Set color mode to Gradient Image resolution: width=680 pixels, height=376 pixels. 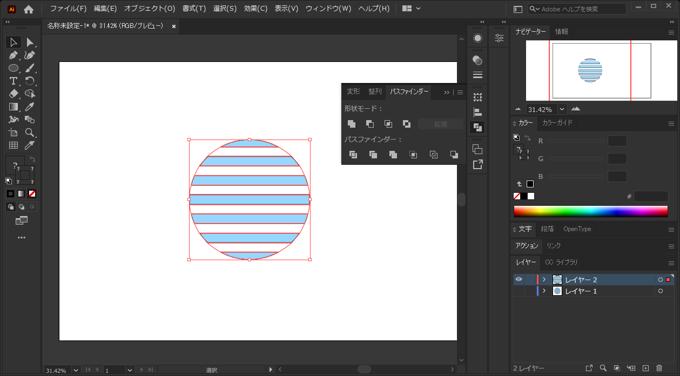[x=21, y=194]
